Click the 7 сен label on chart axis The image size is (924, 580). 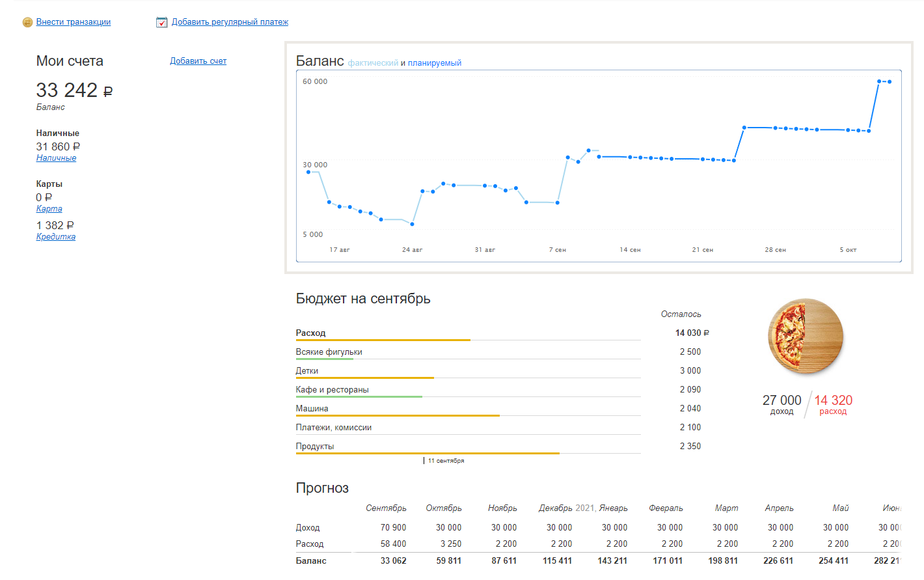coord(557,250)
